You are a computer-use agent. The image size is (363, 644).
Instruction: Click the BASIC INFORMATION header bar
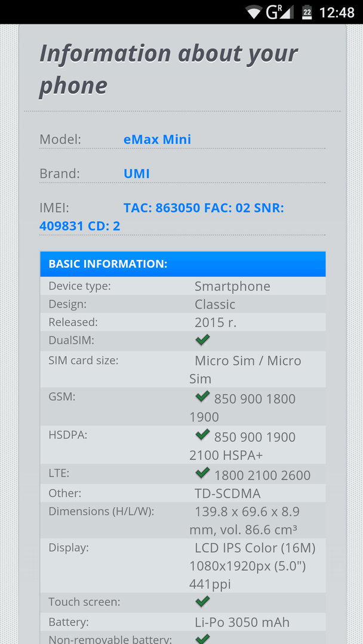[183, 264]
